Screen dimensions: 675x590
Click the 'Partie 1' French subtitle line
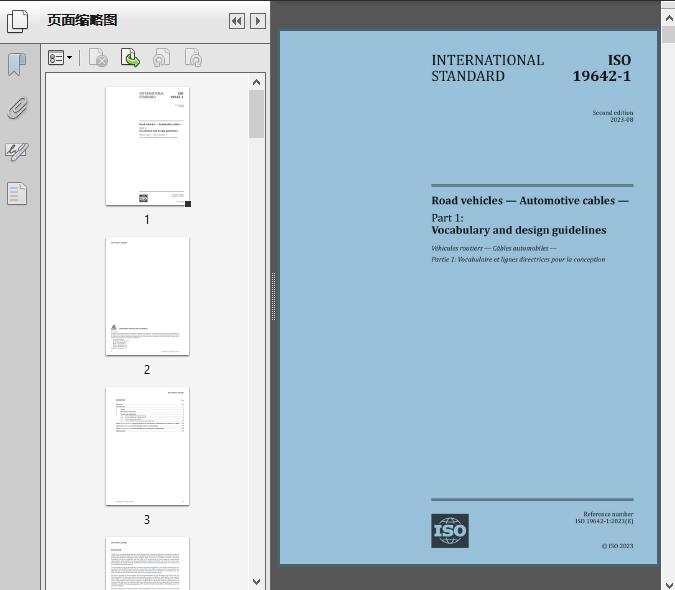[518, 259]
